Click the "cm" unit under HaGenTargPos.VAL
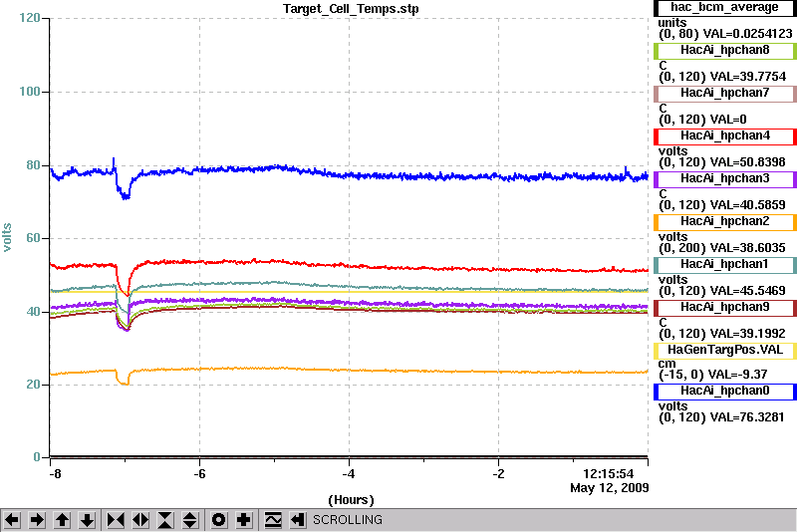 click(666, 365)
